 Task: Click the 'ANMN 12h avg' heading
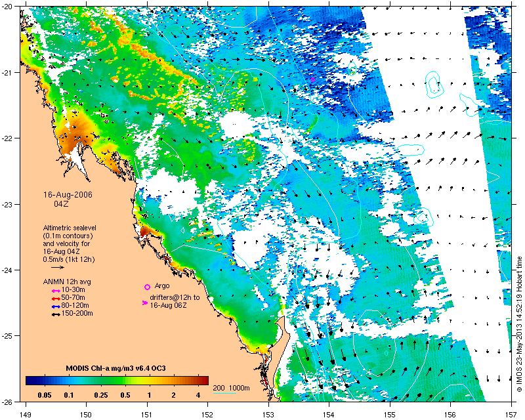click(x=67, y=282)
